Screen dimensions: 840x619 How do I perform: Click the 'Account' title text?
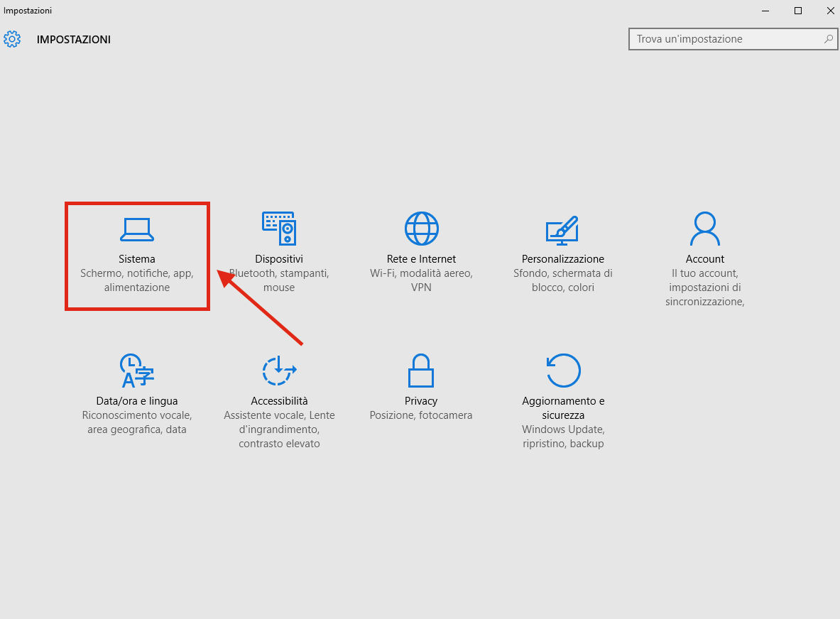click(705, 258)
